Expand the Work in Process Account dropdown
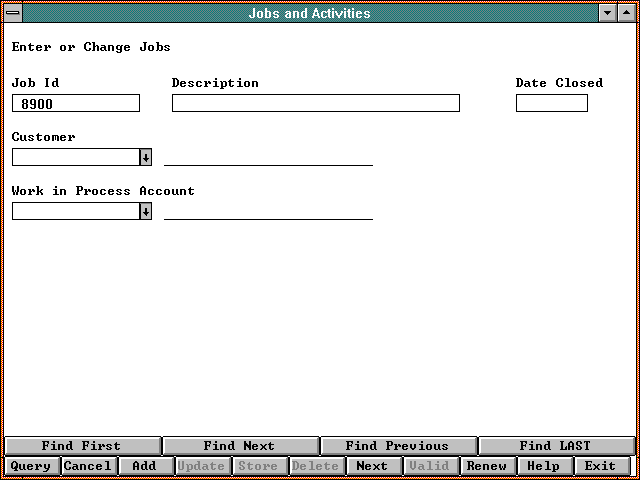This screenshot has height=480, width=640. pyautogui.click(x=145, y=211)
